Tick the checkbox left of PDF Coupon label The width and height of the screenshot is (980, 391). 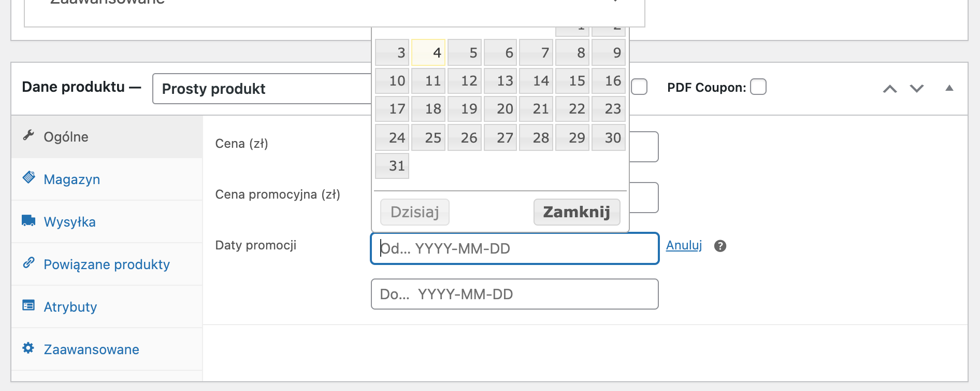[639, 87]
